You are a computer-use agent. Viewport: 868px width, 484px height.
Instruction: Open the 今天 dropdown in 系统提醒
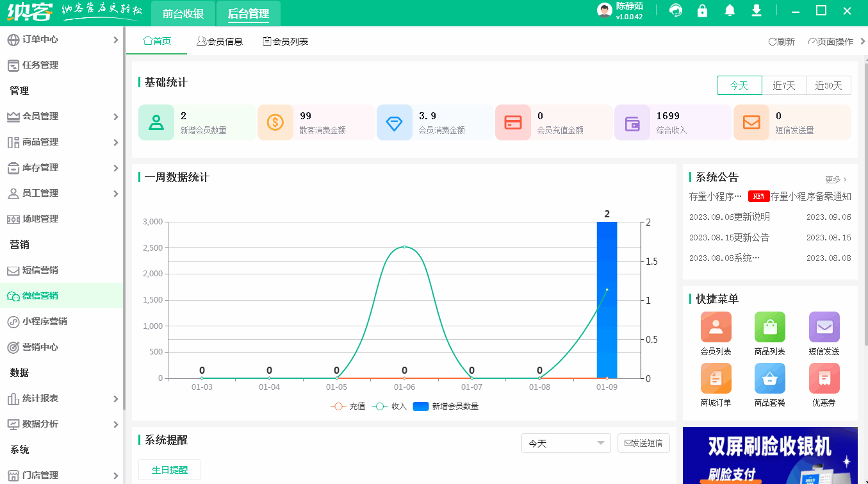[566, 443]
